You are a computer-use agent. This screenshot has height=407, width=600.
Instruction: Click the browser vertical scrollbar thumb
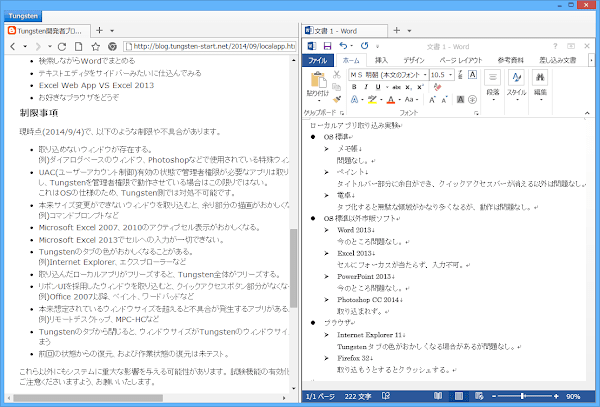click(293, 269)
